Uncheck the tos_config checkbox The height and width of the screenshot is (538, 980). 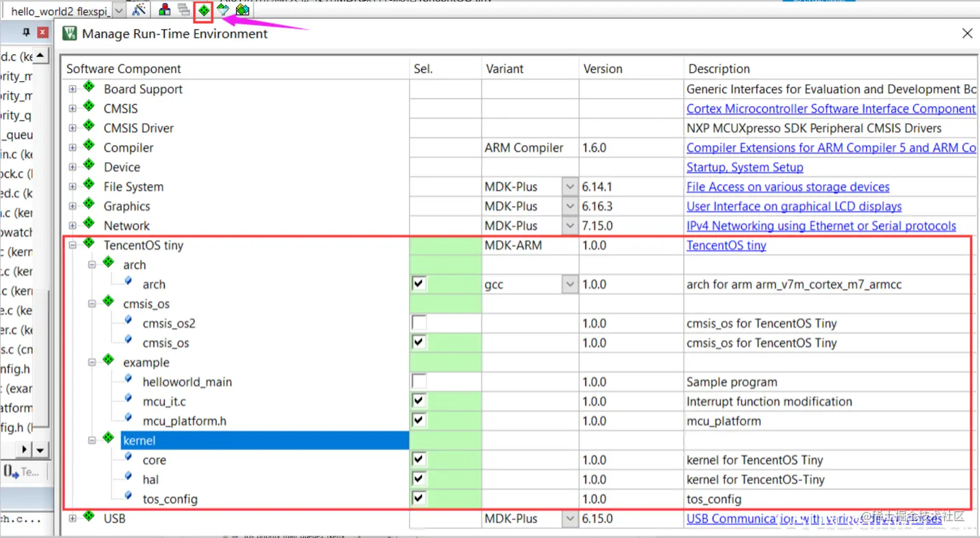(x=419, y=498)
